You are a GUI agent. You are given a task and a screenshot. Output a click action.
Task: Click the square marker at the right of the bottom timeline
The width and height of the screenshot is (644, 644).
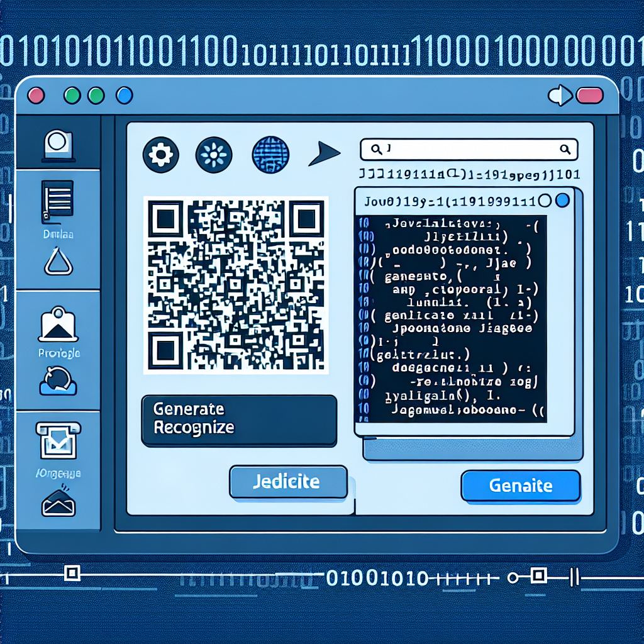click(538, 575)
